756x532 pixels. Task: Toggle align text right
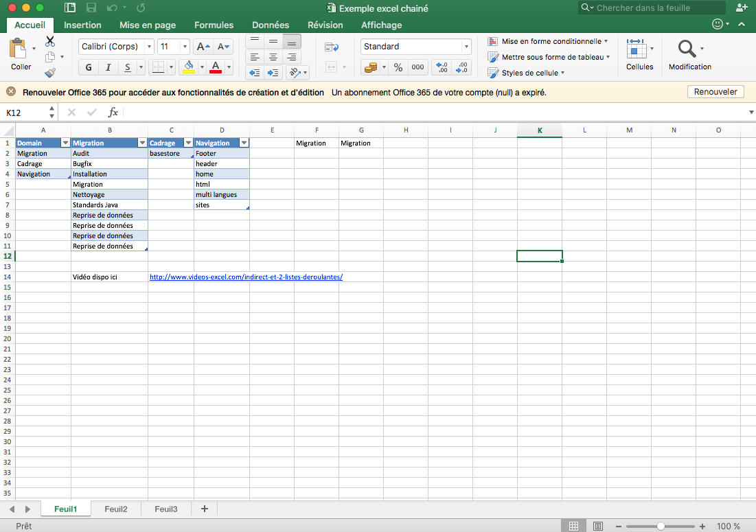point(292,58)
